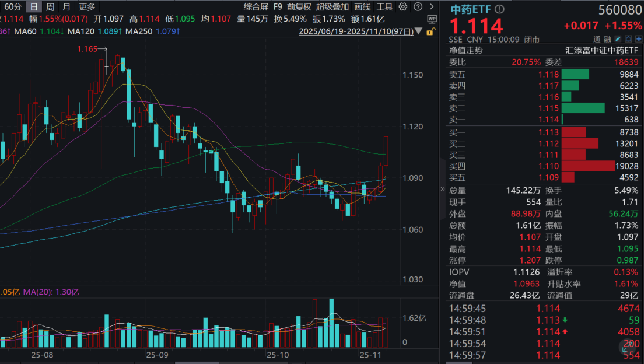Viewport: 644px width, 364px height.
Task: Collapse the quote panel with double chevron
Action: [x=442, y=190]
